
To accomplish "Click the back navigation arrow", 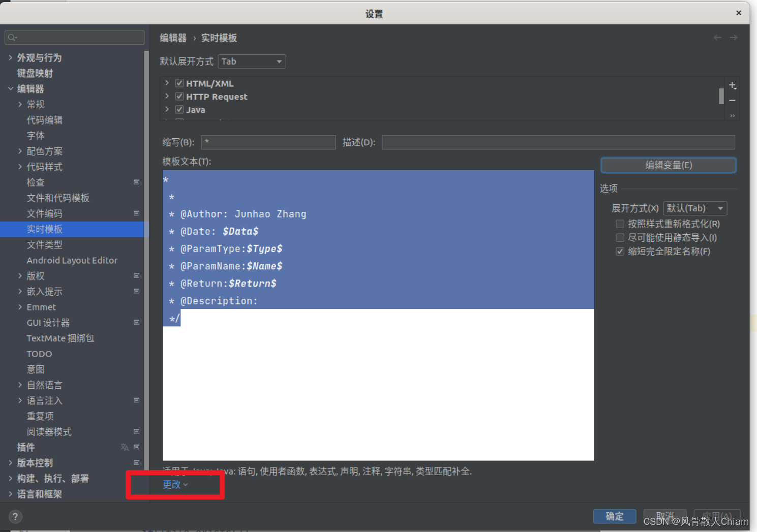I will (717, 38).
